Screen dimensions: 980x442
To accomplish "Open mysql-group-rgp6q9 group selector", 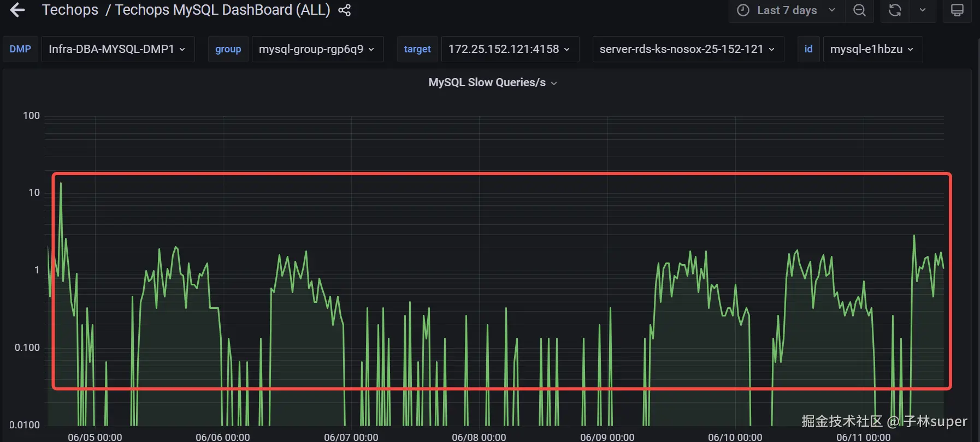I will [x=317, y=49].
